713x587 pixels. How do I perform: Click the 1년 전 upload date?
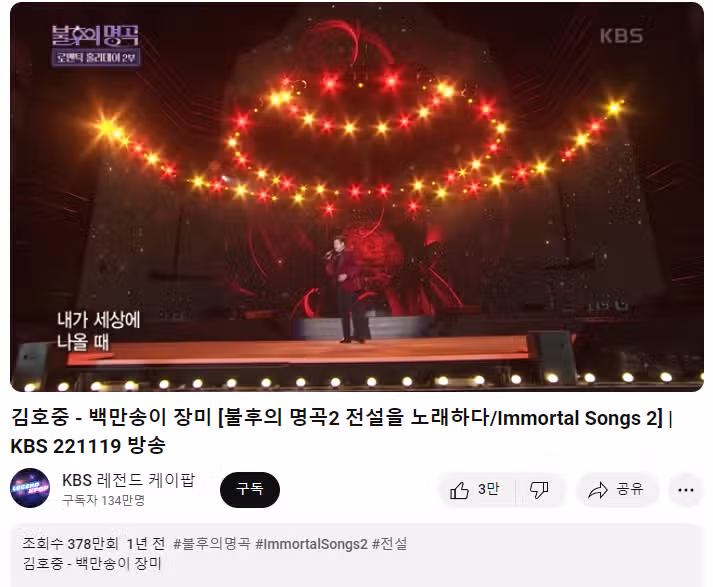[146, 543]
